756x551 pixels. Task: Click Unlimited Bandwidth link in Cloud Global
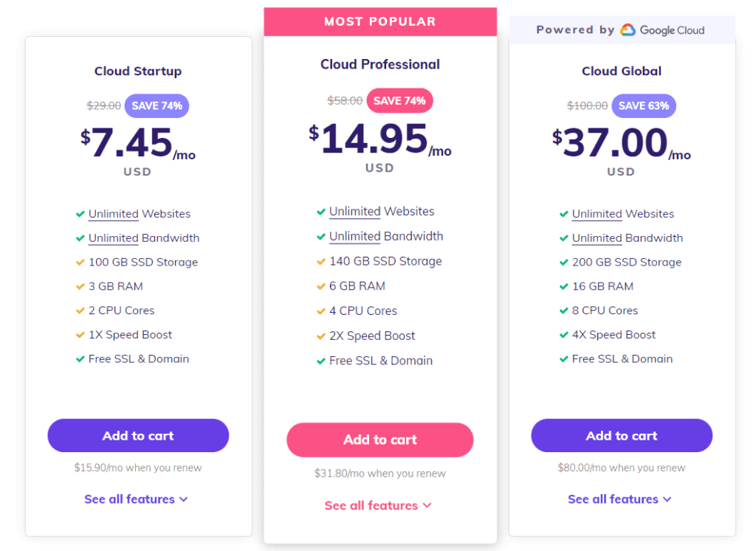click(597, 238)
